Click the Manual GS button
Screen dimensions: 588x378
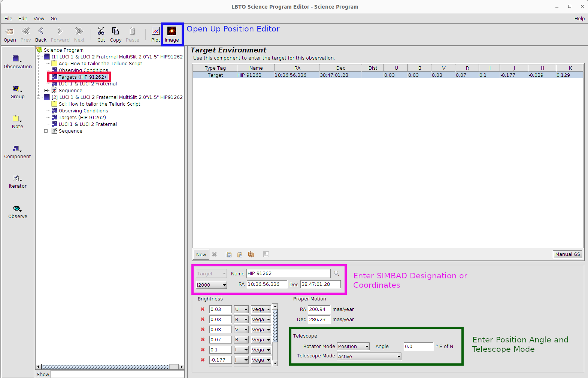[x=567, y=254]
